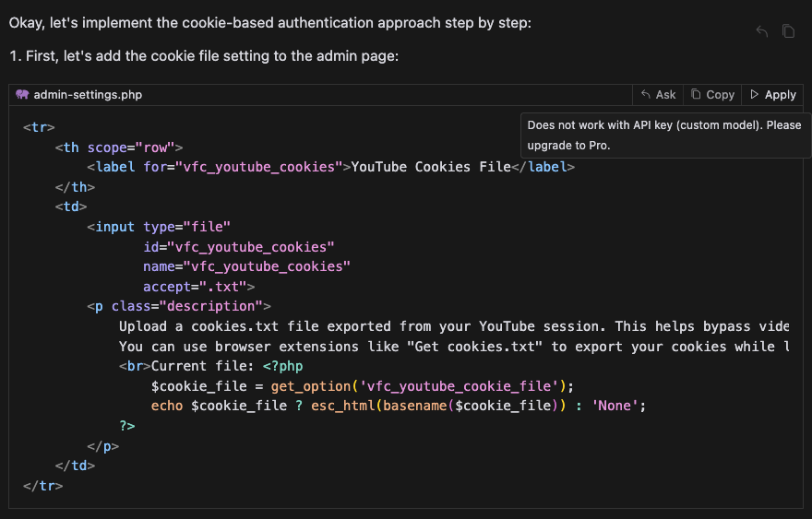Screen dimensions: 812x519
Task: Click the intro line "Okay, let's implement the cookie-based authentication"
Action: tap(269, 23)
